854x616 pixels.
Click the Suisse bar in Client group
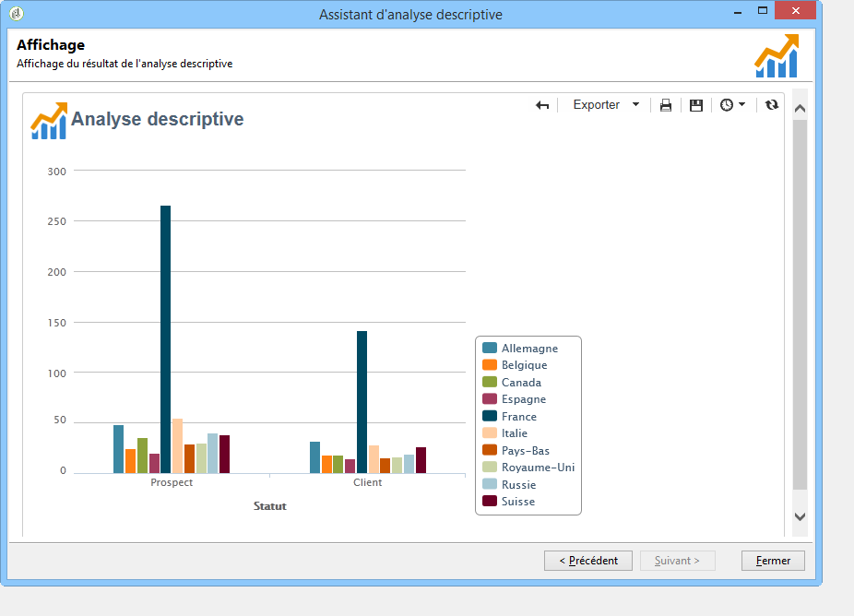(421, 460)
